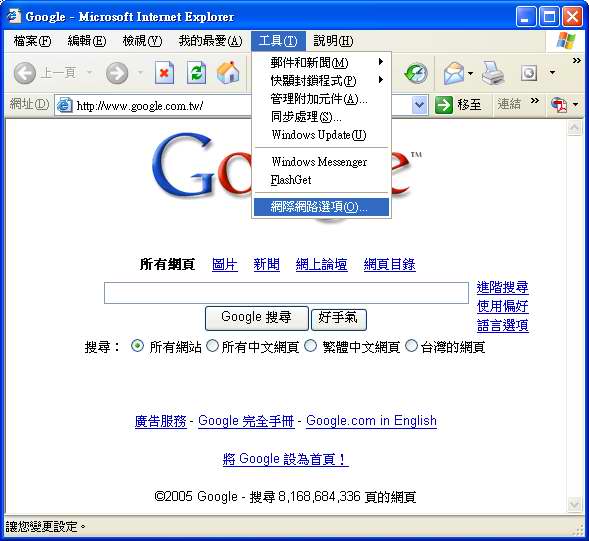Click the vertical scrollbar down arrow
Image resolution: width=589 pixels, height=541 pixels.
[x=574, y=504]
